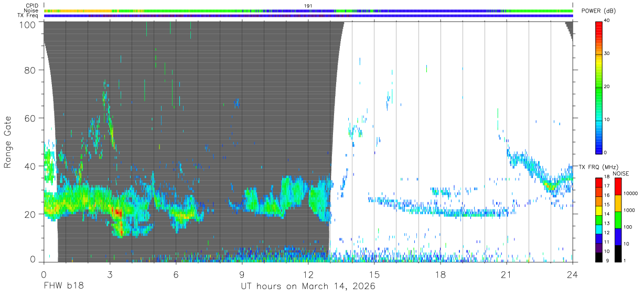Click the 20 range gate tick label

(30, 214)
